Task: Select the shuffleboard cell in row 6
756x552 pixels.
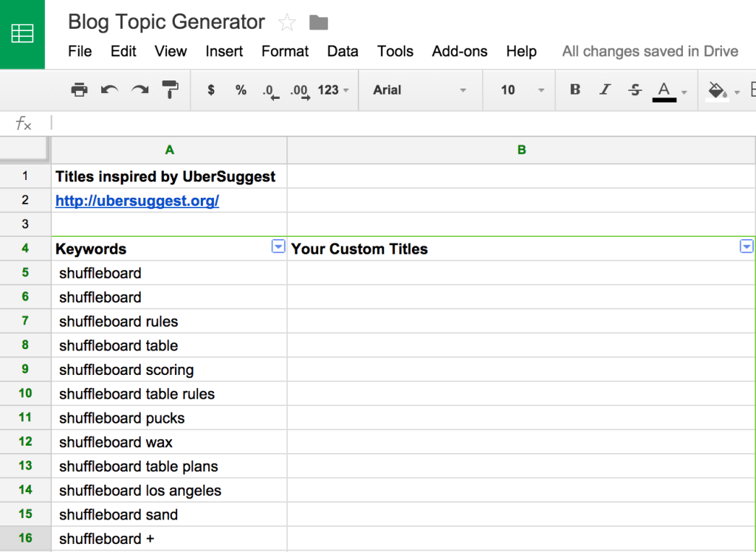Action: pyautogui.click(x=169, y=297)
